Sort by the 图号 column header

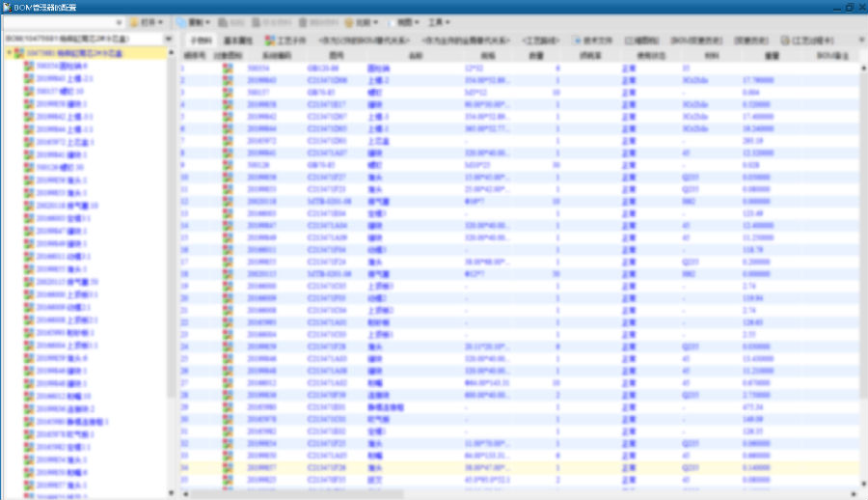tap(337, 55)
